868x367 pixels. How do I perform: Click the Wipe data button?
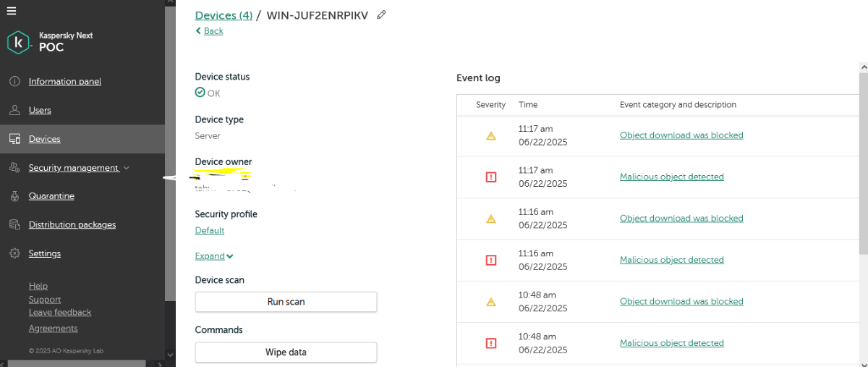[x=286, y=353]
